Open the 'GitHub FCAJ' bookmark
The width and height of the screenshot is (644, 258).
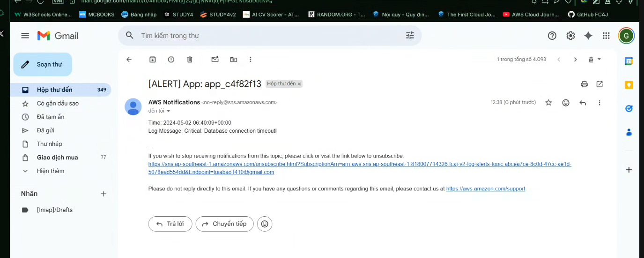[588, 15]
